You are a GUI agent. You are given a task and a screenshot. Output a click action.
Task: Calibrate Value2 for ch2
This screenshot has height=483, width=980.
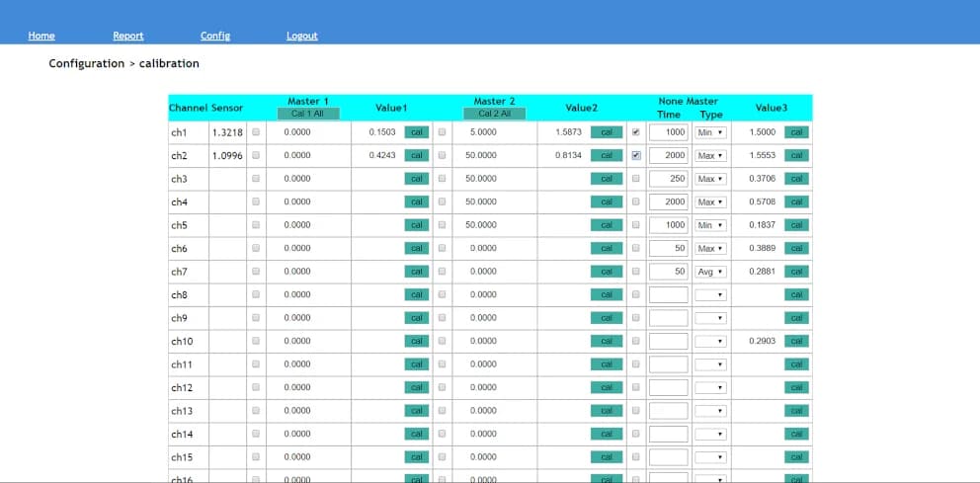(607, 156)
